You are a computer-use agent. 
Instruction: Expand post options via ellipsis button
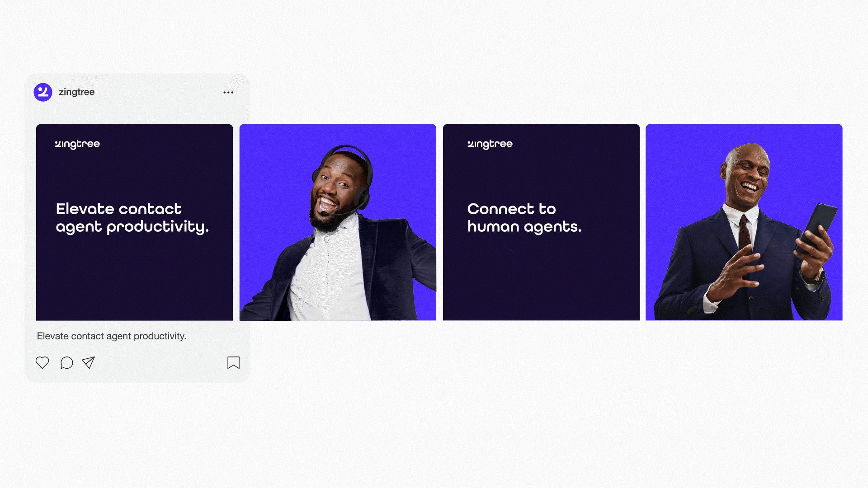point(228,92)
